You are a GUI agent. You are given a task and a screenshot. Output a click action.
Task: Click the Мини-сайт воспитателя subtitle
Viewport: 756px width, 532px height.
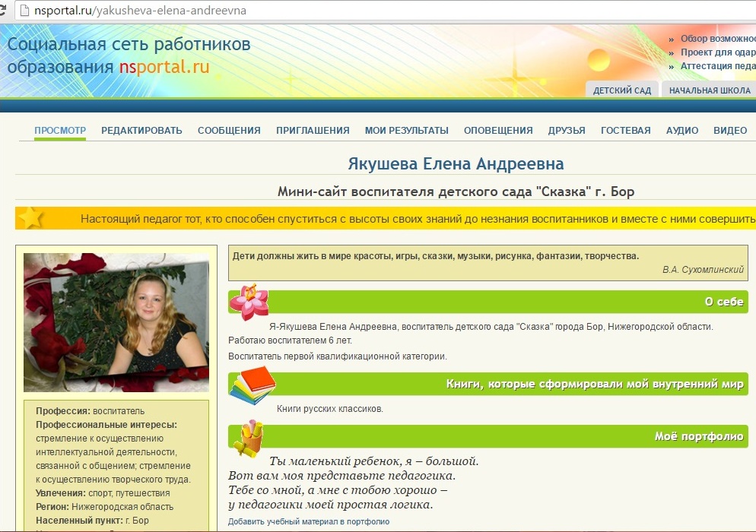point(456,192)
